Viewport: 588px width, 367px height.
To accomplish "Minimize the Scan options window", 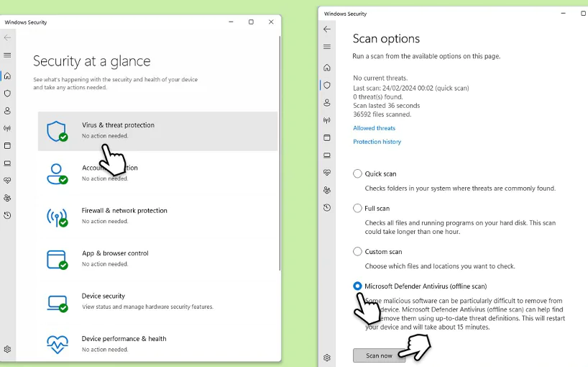I will coord(564,14).
